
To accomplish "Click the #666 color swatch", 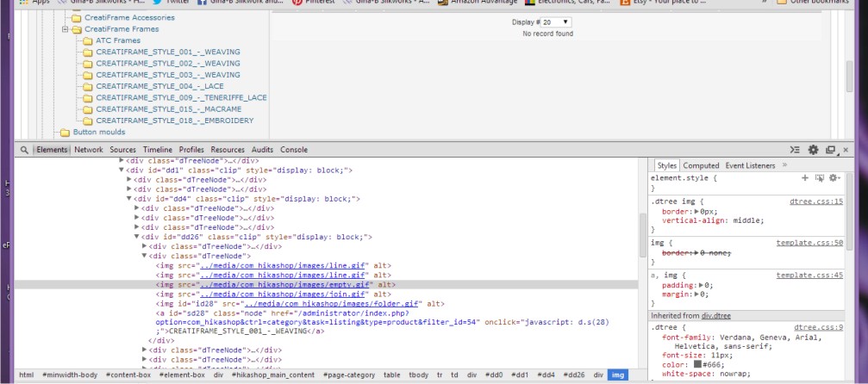I will pos(697,365).
